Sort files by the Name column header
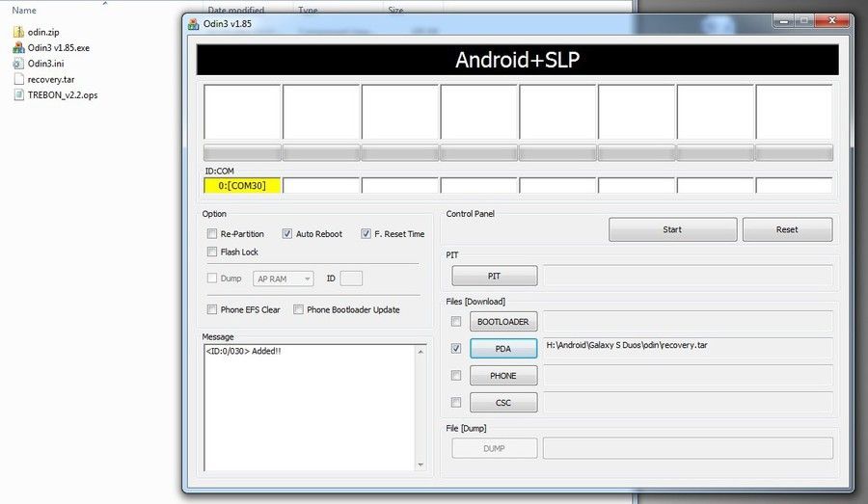The width and height of the screenshot is (868, 504). click(x=24, y=10)
